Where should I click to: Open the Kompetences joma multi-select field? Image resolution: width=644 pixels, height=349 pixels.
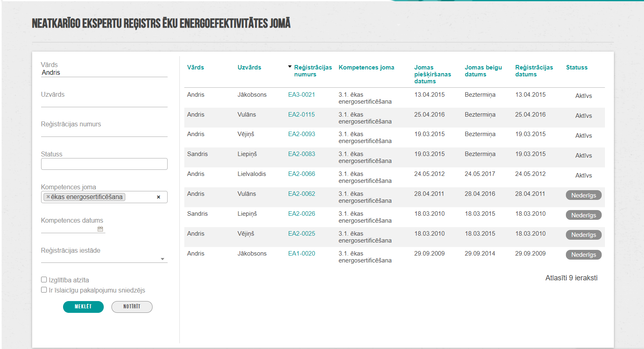click(104, 197)
